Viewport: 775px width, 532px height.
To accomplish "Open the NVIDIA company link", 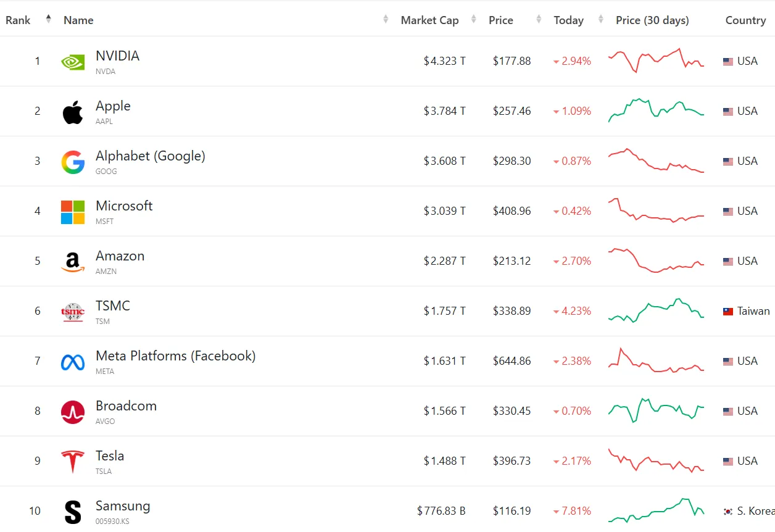I will [117, 56].
